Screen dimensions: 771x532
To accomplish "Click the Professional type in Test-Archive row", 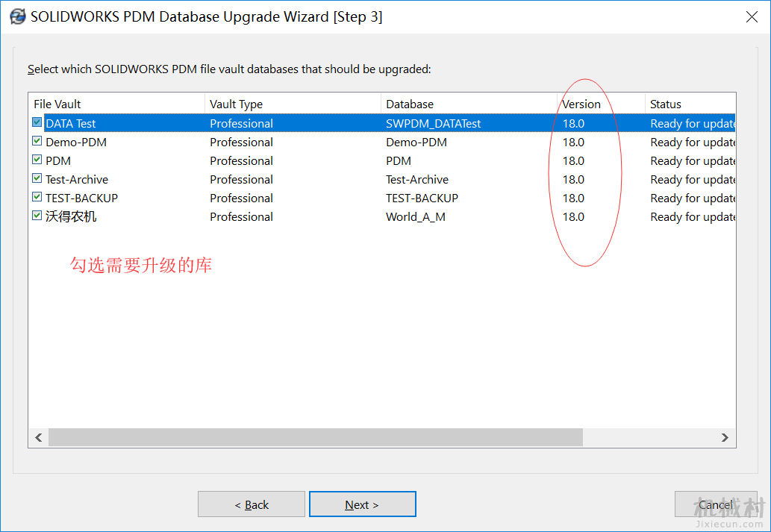I will pyautogui.click(x=241, y=180).
